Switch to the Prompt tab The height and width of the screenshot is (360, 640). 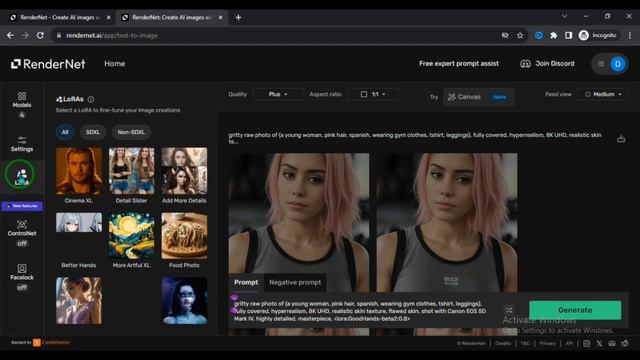point(246,282)
